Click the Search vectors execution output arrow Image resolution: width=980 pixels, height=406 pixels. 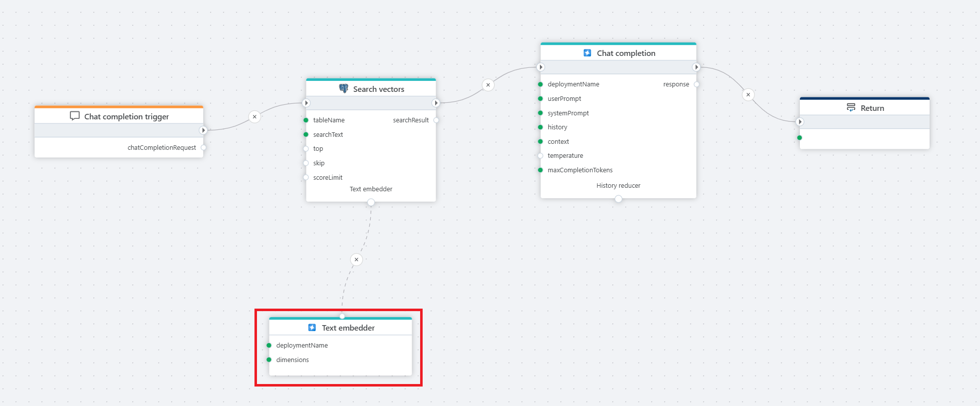pos(436,103)
